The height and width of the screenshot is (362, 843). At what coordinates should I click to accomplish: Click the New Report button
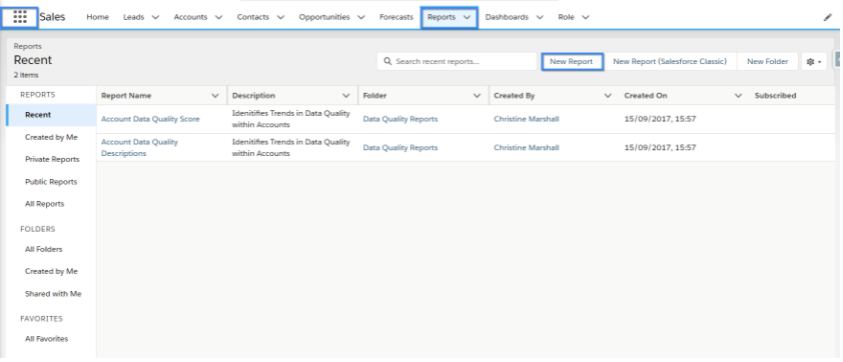571,62
